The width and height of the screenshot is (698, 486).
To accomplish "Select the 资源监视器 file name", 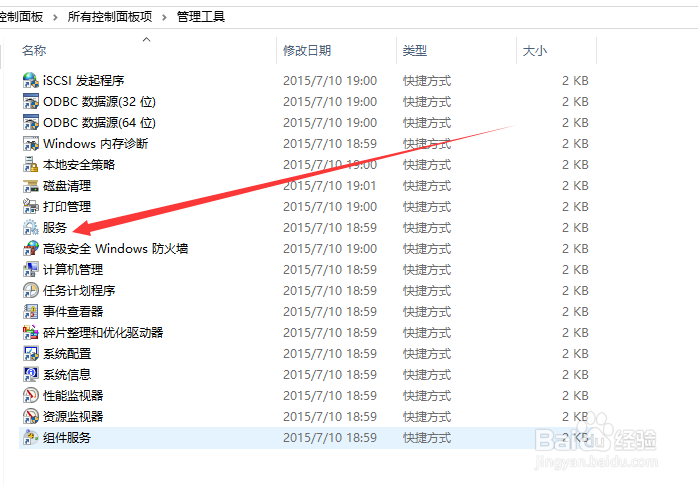I will click(73, 417).
